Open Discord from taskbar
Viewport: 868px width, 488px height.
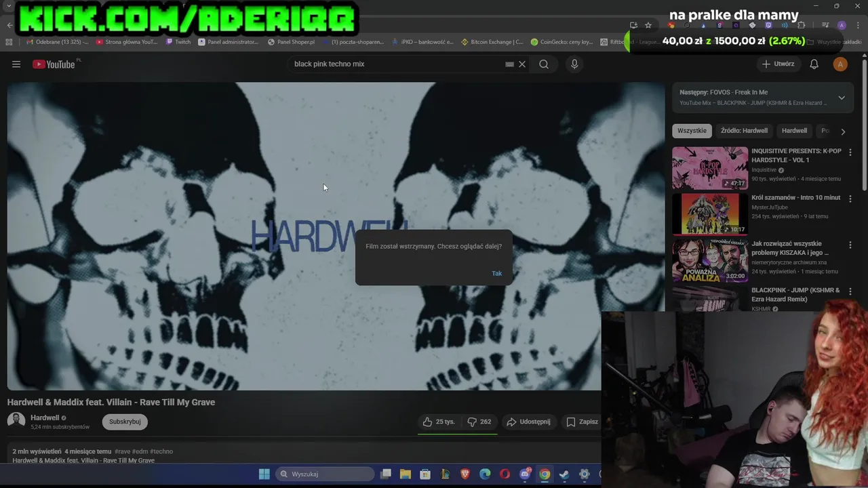[525, 474]
